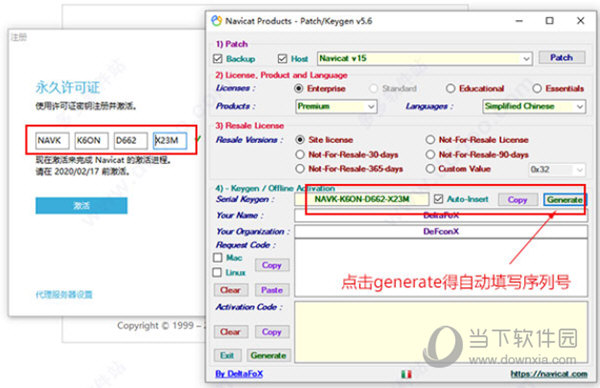Select the Essentials license option
The image size is (600, 388).
point(537,88)
